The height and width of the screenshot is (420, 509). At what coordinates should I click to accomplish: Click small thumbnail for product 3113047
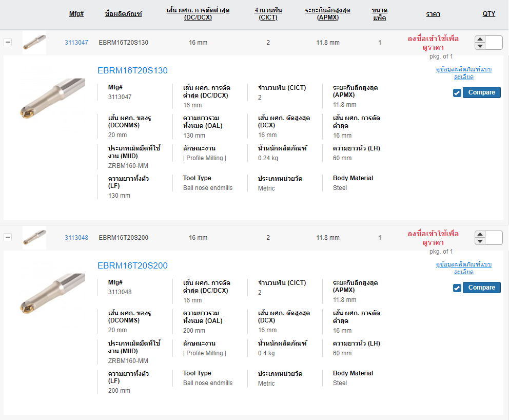click(x=34, y=43)
